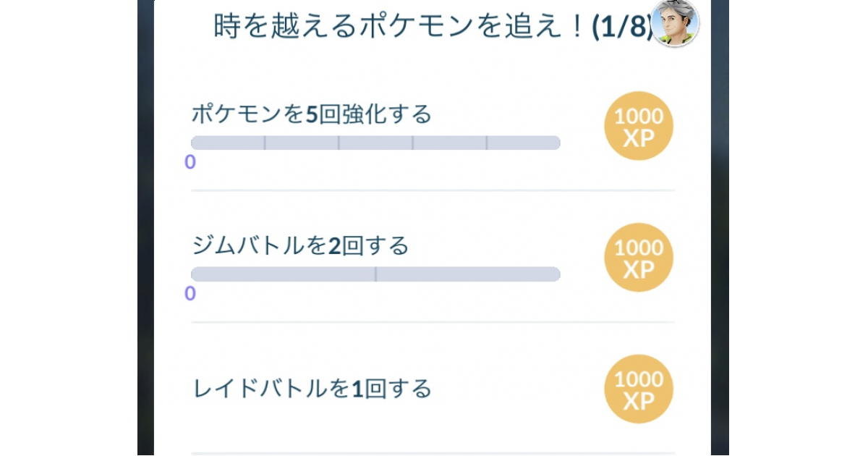
Task: Click the 0 counter under the power-up progress bar
Action: click(x=190, y=162)
